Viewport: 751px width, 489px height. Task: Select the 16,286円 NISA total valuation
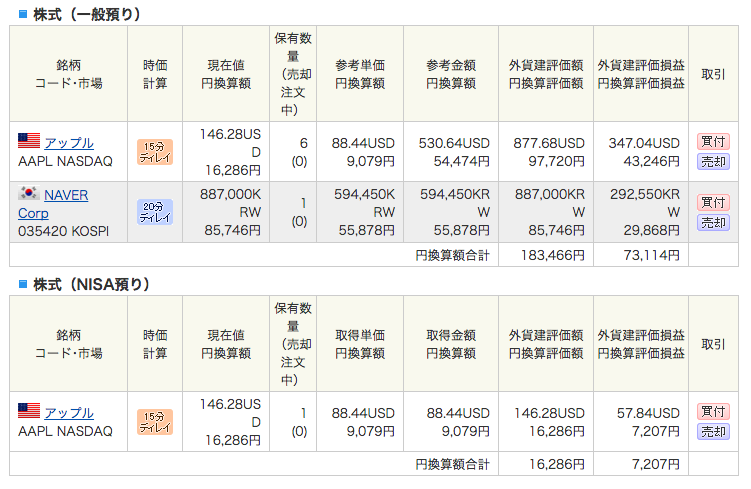557,464
